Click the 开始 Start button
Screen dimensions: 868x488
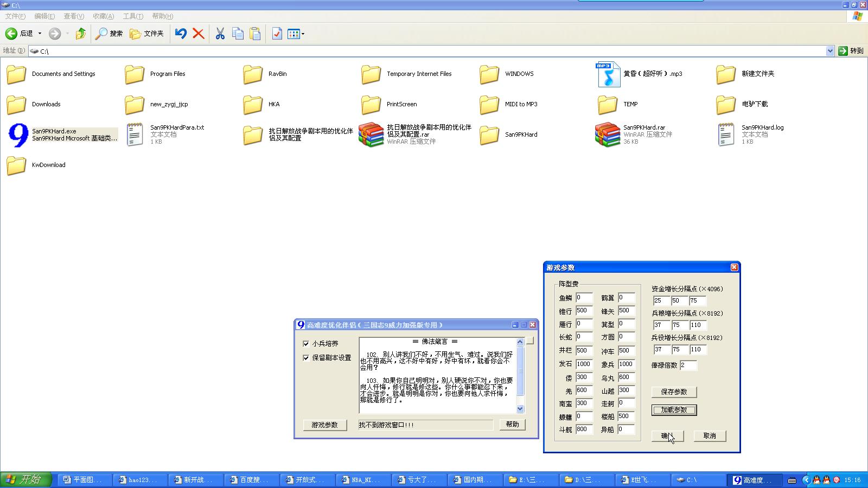pyautogui.click(x=26, y=480)
